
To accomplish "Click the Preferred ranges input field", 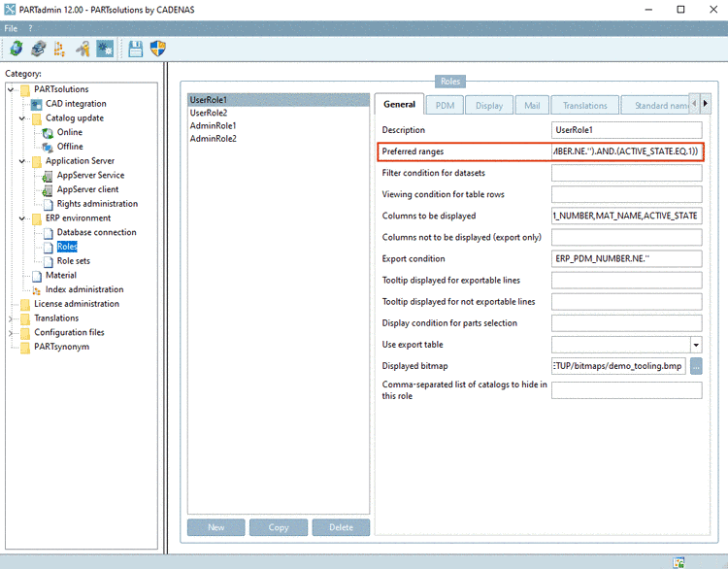I will tap(627, 151).
